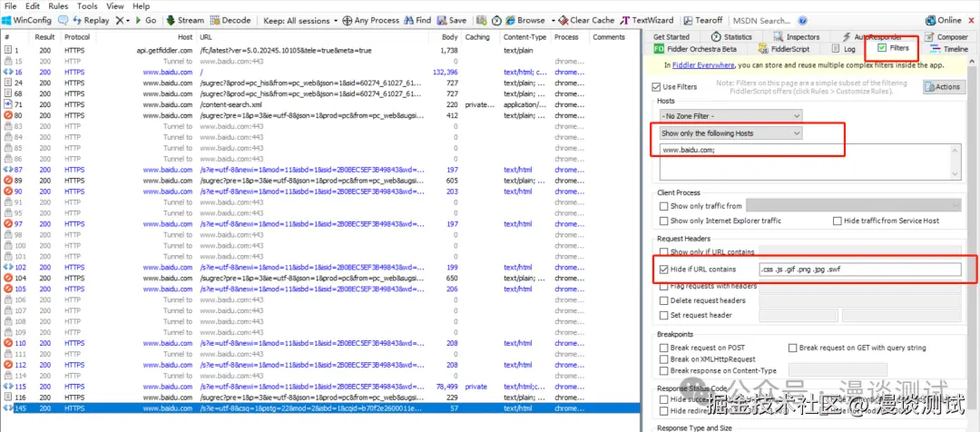Open Find sessions from the toolbar
Viewport: 980px width, 432px height.
417,20
